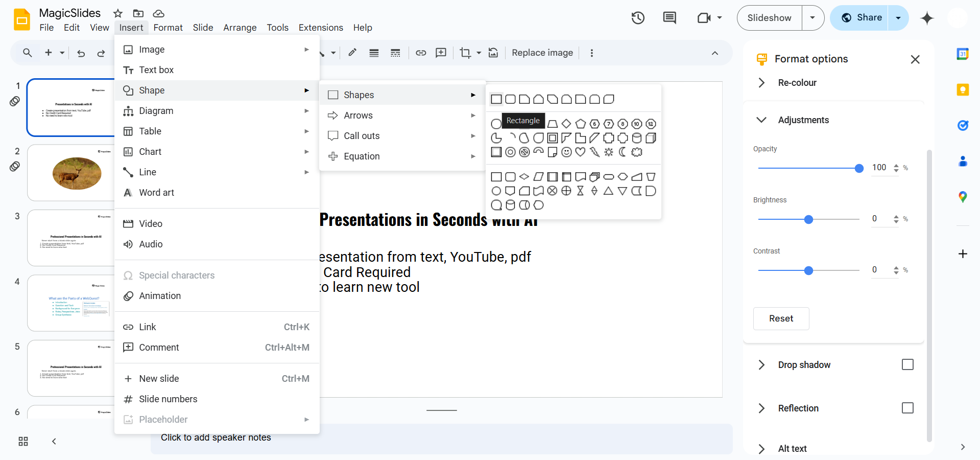Select slide 2 thumbnail with deer image
980x460 pixels.
(x=71, y=173)
